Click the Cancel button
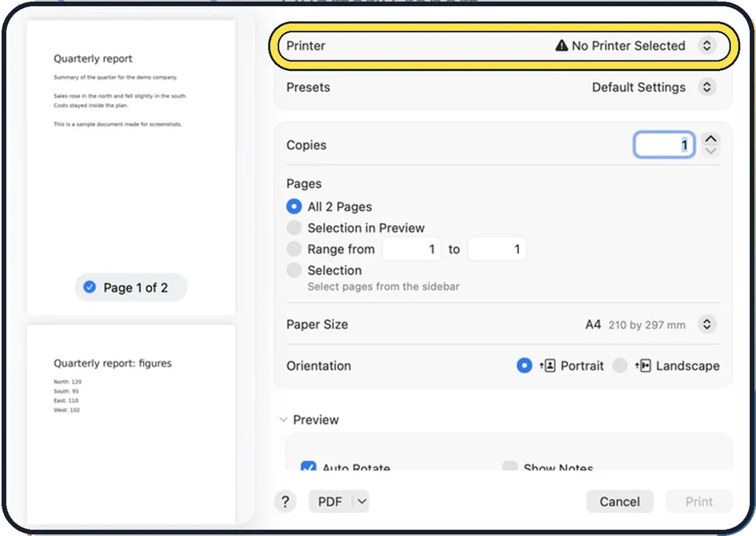 [620, 502]
